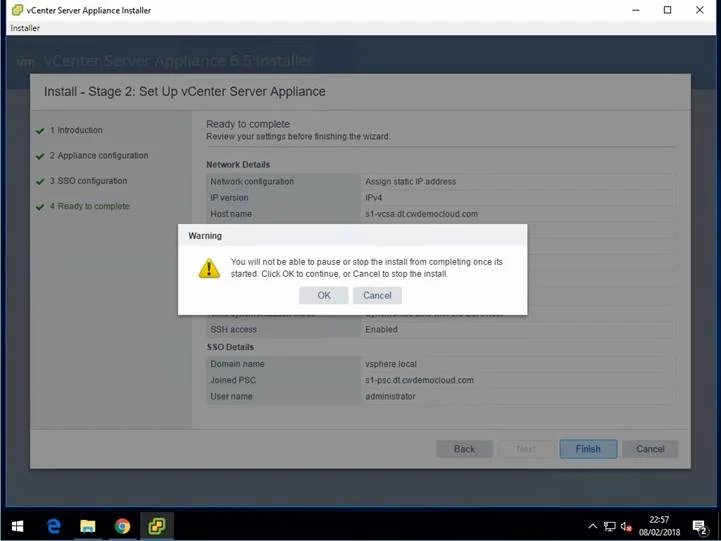Open File Explorer from the taskbar
This screenshot has width=721, height=541.
(88, 526)
